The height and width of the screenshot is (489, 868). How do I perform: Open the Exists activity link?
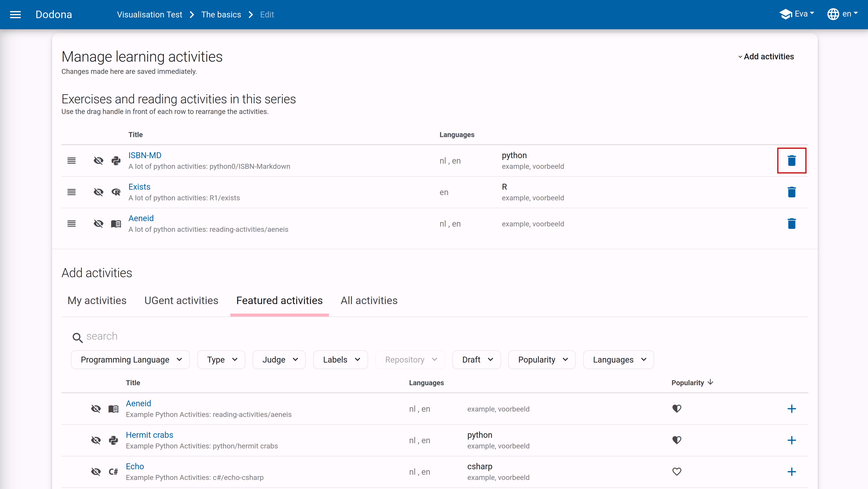point(140,187)
